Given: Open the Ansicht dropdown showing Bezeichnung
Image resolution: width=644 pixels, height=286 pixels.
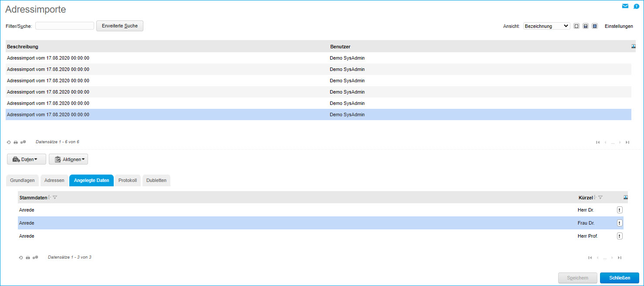Looking at the screenshot, I should (x=546, y=26).
